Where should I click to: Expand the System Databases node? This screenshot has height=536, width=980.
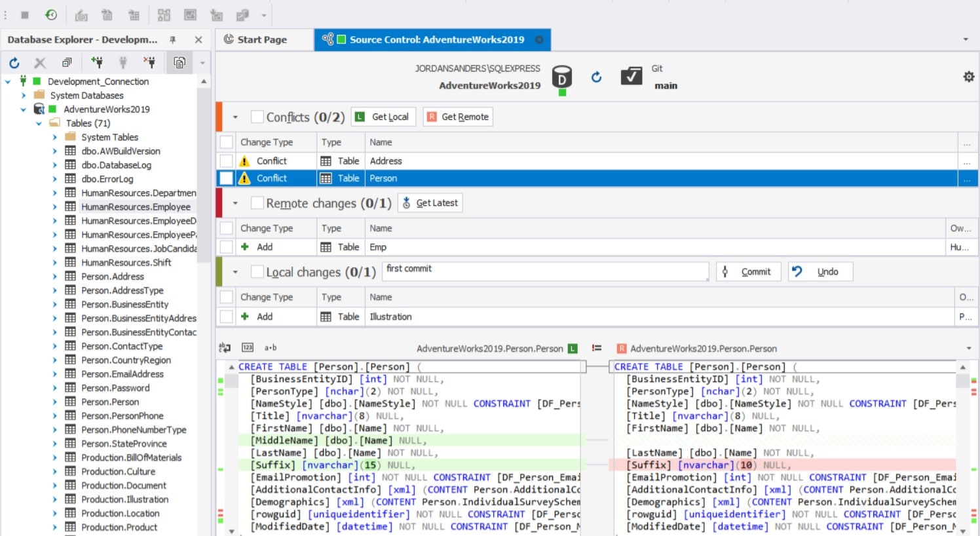pyautogui.click(x=24, y=96)
